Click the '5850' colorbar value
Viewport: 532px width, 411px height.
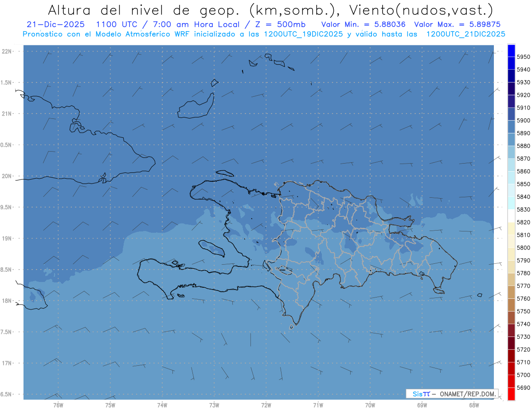[523, 184]
